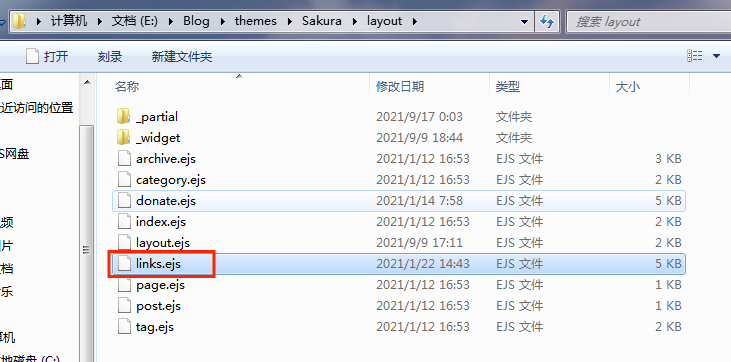
Task: Sort files by 大小 column header
Action: point(628,86)
